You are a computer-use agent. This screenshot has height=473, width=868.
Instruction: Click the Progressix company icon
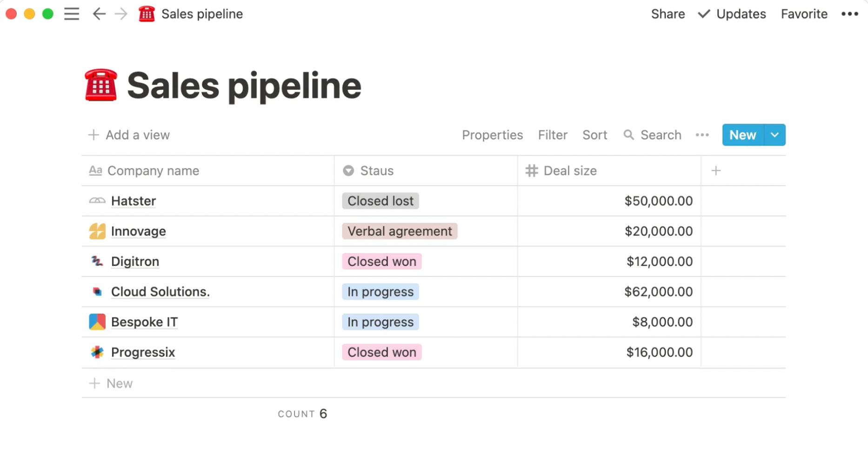coord(96,352)
